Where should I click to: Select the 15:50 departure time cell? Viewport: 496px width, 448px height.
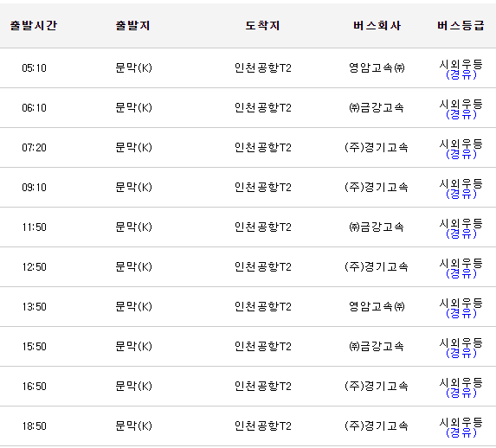[x=34, y=347]
